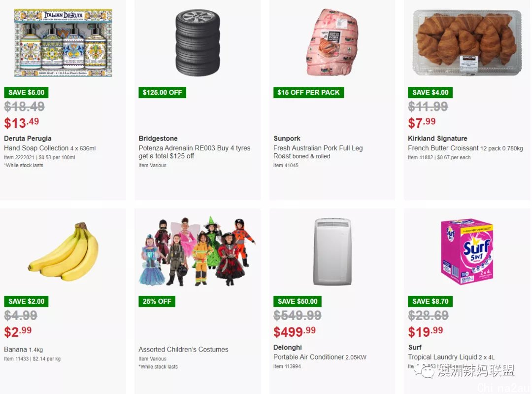532x394 pixels.
Task: Open the banana bunch product image
Action: point(64,251)
